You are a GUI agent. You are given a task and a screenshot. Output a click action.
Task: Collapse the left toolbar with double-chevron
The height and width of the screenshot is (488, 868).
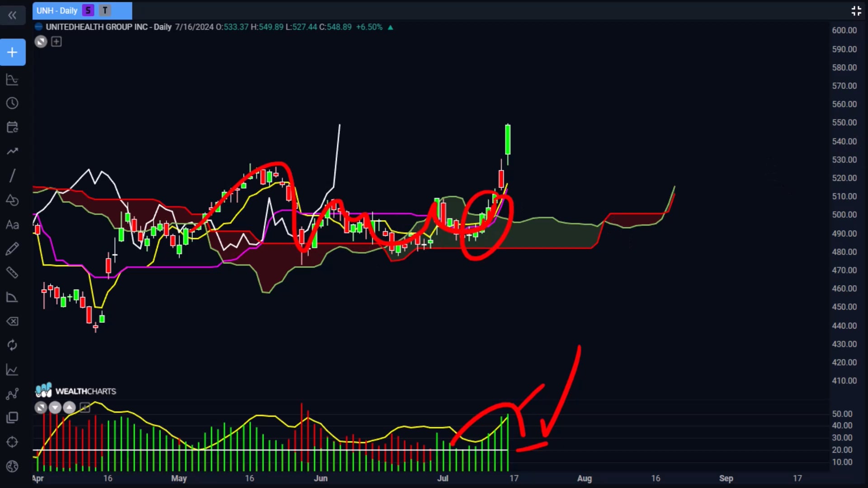12,15
